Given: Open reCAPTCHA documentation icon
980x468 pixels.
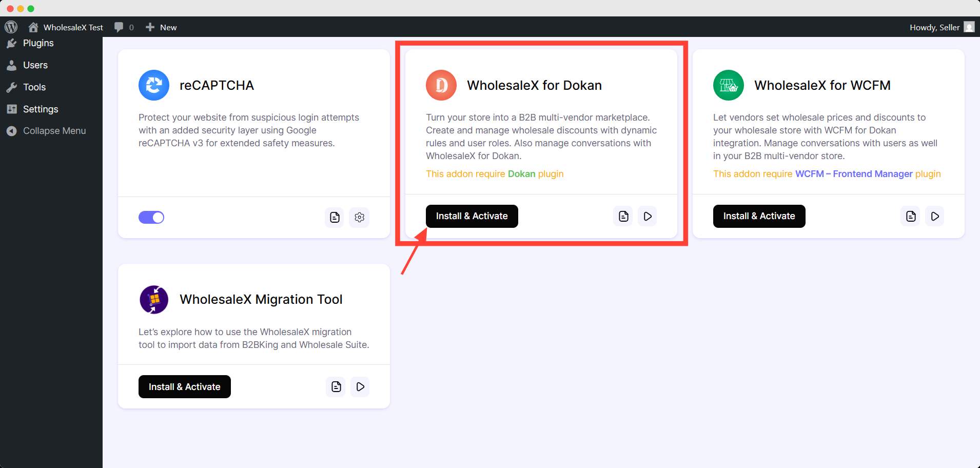Looking at the screenshot, I should [x=335, y=217].
